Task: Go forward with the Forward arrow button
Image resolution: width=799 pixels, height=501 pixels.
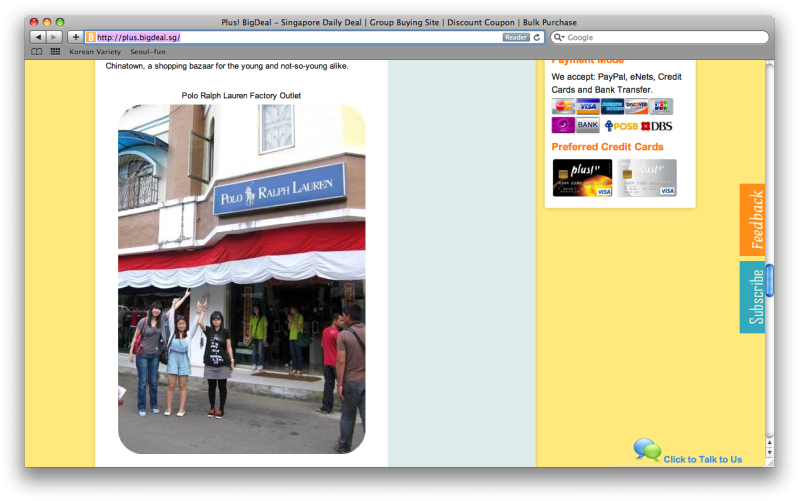Action: [54, 37]
